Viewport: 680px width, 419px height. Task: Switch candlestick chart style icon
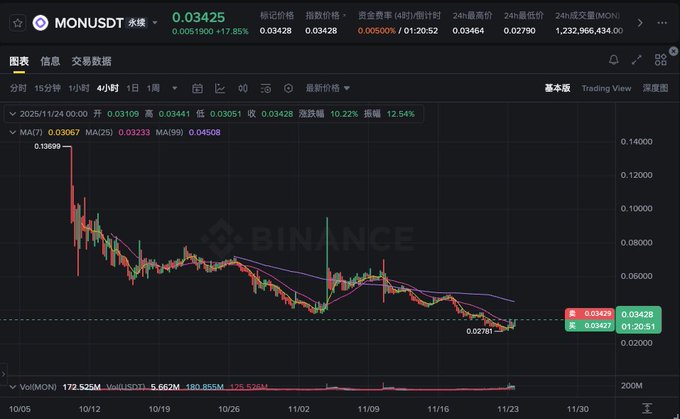click(243, 88)
